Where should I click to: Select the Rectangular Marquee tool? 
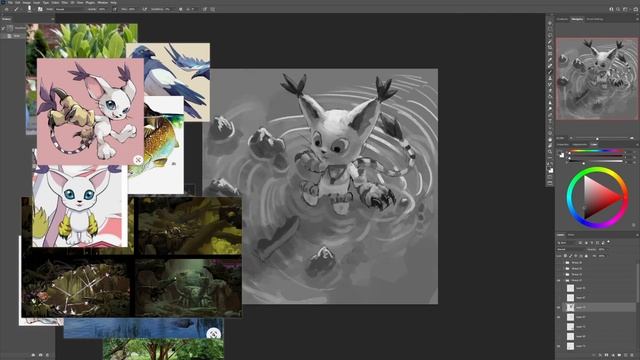550,29
